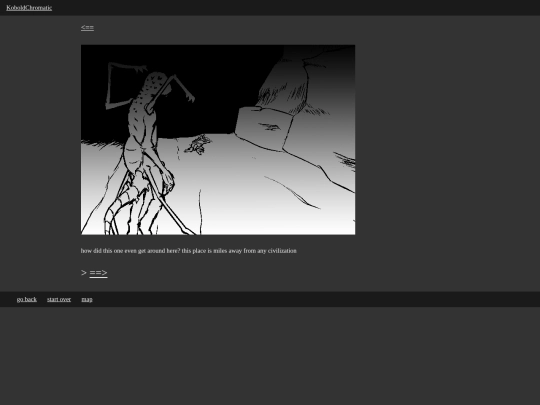The width and height of the screenshot is (540, 405).
Task: Click the <== previous page arrow link
Action: pos(87,28)
